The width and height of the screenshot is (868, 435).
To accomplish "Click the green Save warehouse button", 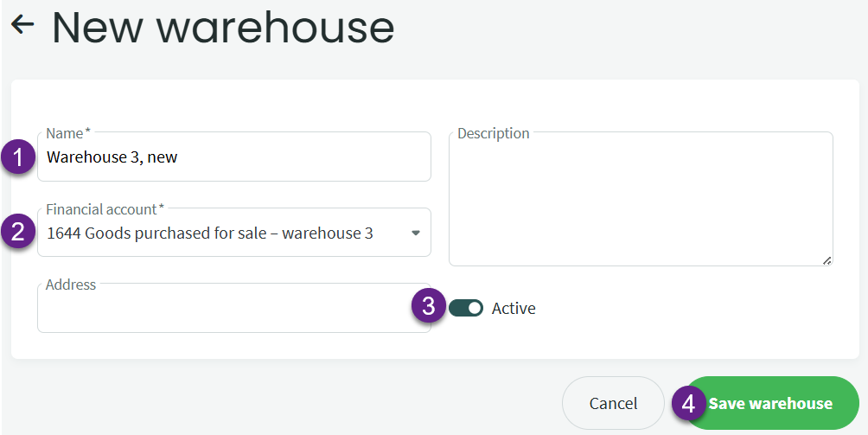I will point(771,404).
